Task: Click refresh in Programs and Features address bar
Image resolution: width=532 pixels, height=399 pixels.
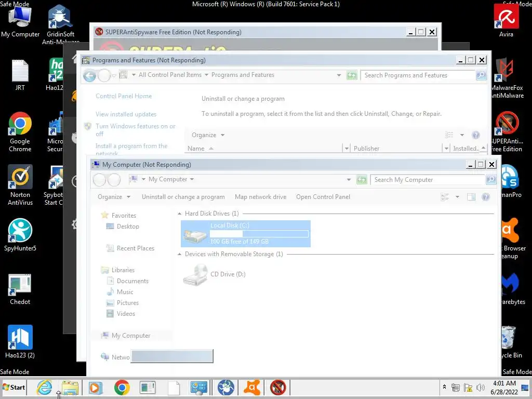Action: click(x=352, y=75)
